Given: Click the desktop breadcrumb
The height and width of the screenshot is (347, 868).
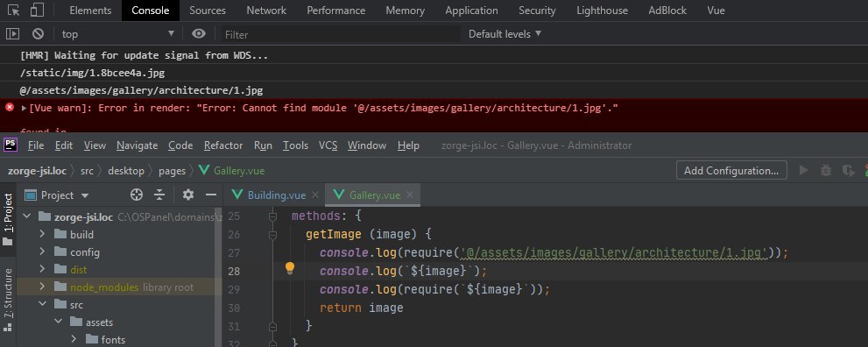Looking at the screenshot, I should (x=126, y=171).
